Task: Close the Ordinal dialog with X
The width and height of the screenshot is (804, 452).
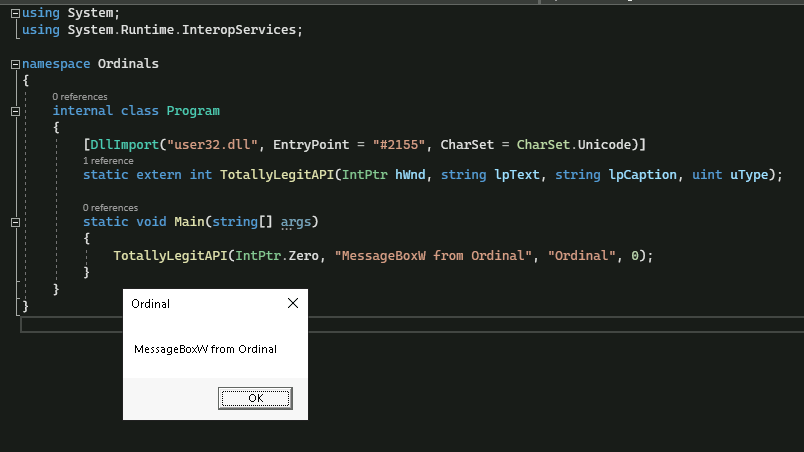Action: [x=292, y=303]
